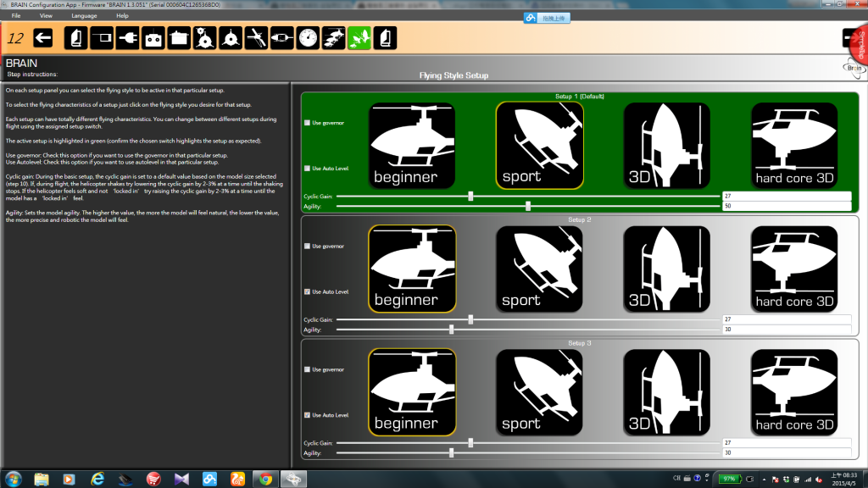Choose sport style in Setup 3
Image resolution: width=868 pixels, height=488 pixels.
click(x=539, y=392)
